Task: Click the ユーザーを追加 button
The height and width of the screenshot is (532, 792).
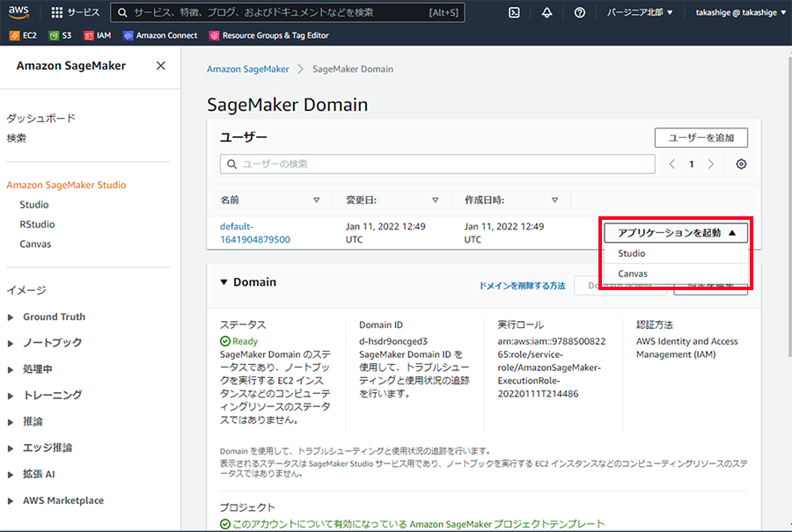Action: click(701, 138)
